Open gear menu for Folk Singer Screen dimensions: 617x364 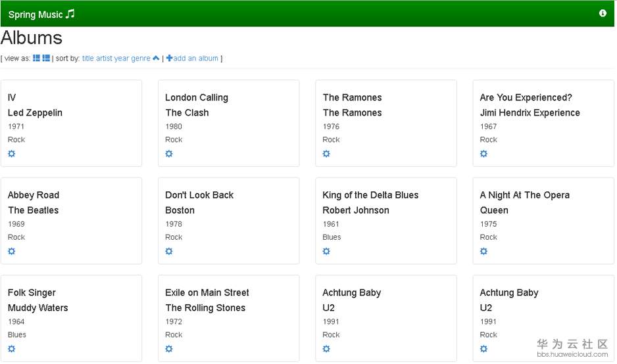pyautogui.click(x=11, y=349)
